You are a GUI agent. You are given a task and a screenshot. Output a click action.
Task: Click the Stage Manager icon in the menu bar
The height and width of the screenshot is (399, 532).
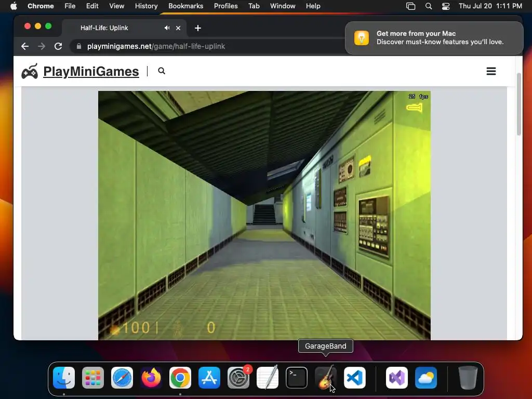tap(410, 6)
